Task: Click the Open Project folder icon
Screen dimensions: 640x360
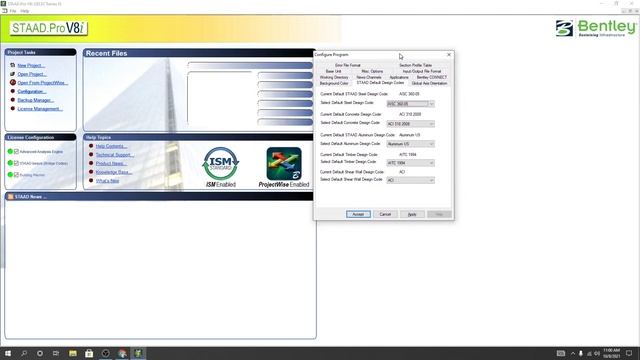Action: click(12, 74)
